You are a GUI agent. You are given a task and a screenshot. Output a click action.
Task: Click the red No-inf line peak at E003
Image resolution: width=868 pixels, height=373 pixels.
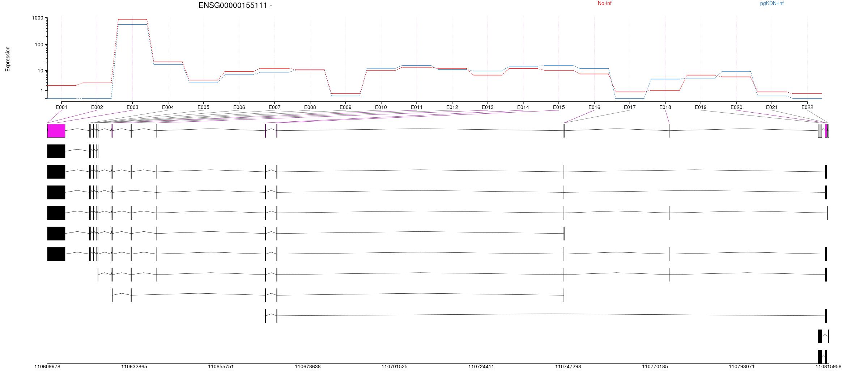pyautogui.click(x=132, y=19)
